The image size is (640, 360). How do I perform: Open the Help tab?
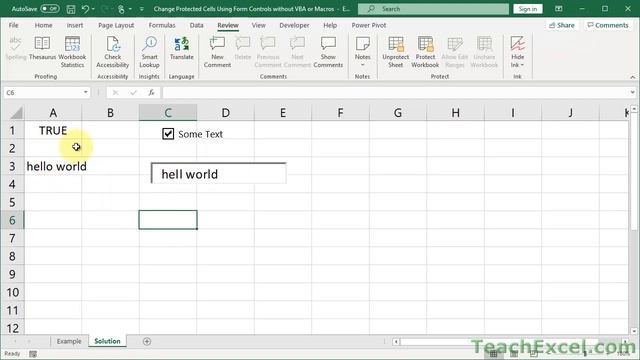(330, 25)
